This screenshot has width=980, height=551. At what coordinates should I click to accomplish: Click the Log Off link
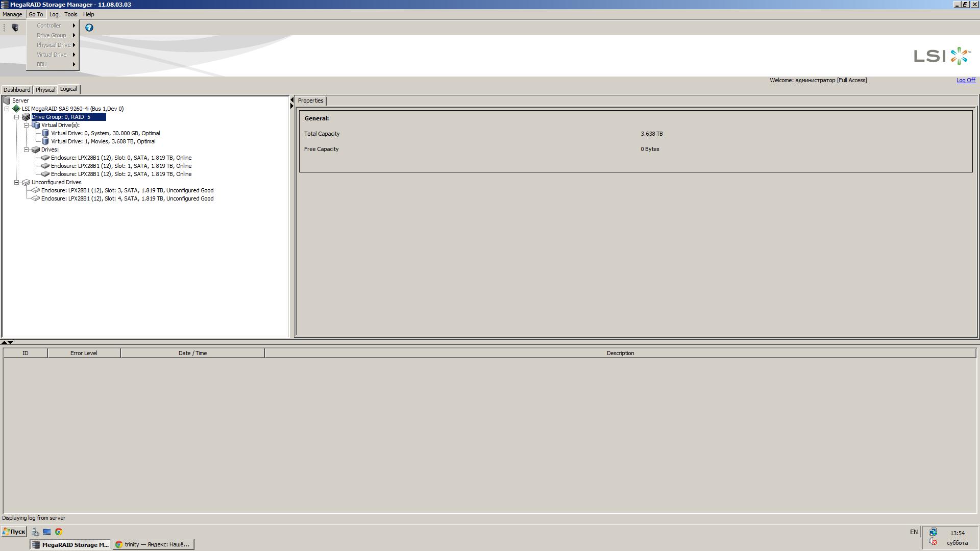click(x=965, y=80)
